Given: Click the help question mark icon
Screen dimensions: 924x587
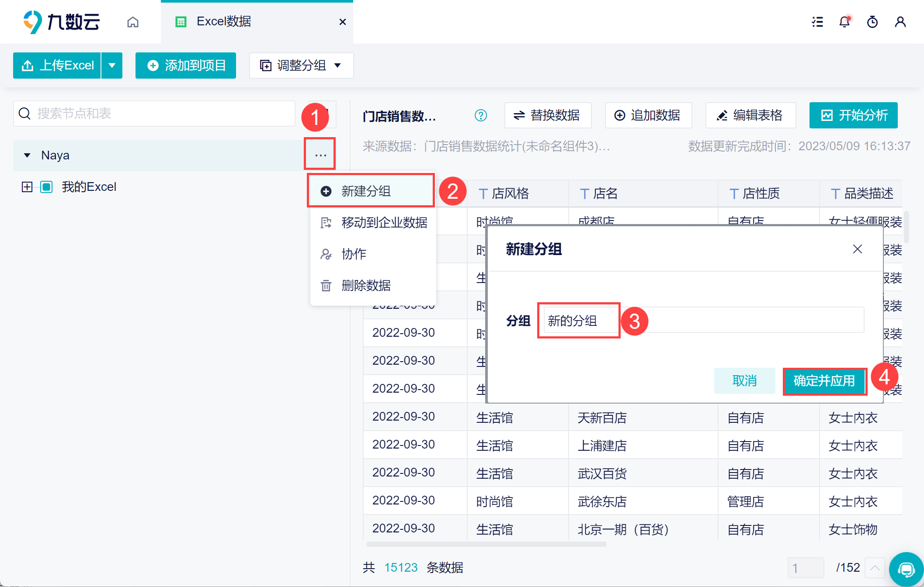Looking at the screenshot, I should [480, 115].
